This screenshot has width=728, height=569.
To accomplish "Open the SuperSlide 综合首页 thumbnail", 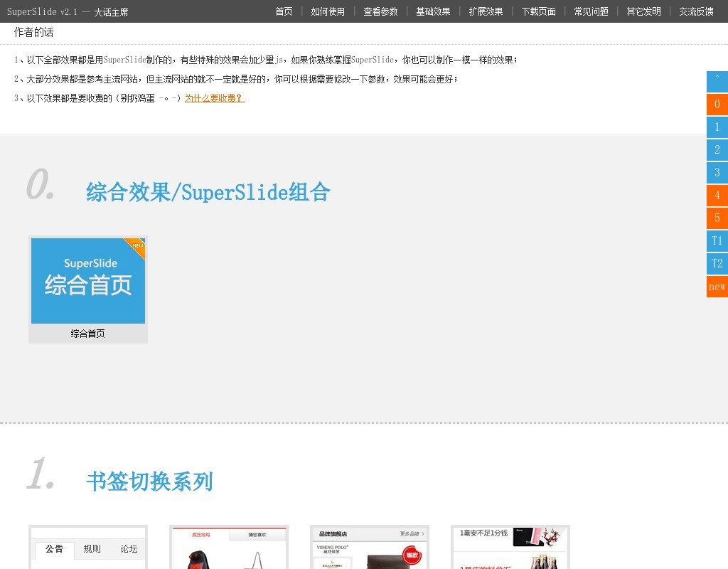I will [x=88, y=280].
